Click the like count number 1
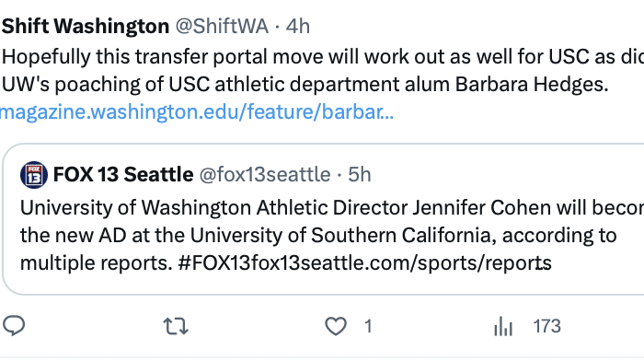This screenshot has width=644, height=361. (368, 326)
